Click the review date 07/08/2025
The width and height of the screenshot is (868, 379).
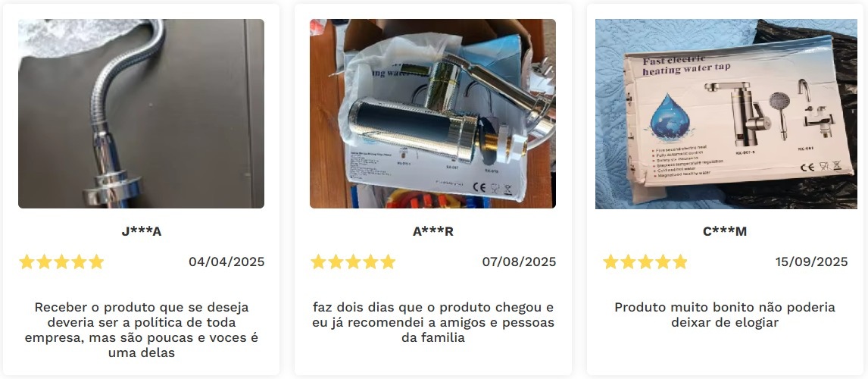tap(519, 262)
